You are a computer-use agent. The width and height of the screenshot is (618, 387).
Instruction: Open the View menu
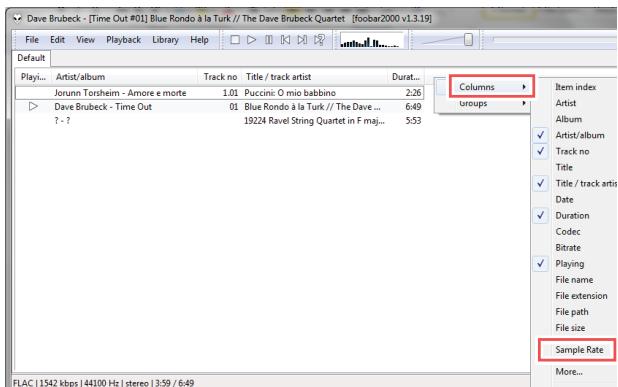pos(86,40)
